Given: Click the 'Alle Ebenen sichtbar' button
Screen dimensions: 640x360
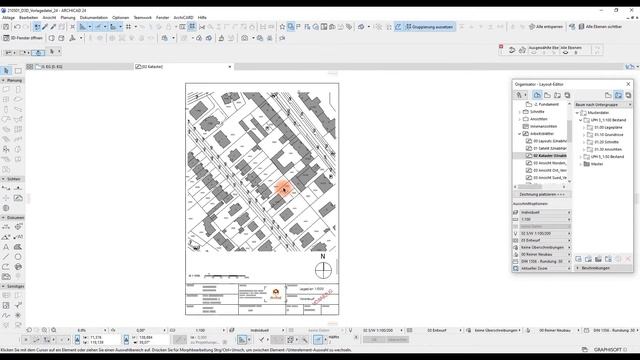Looking at the screenshot, I should (x=600, y=27).
